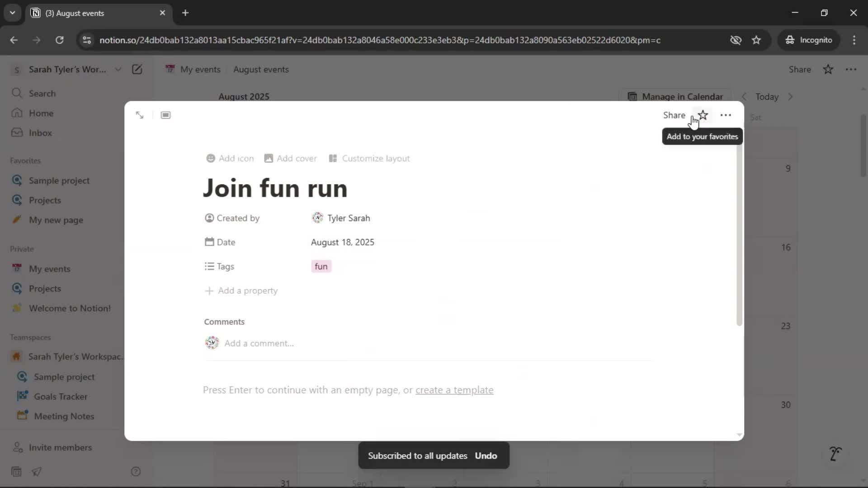Image resolution: width=868 pixels, height=488 pixels.
Task: Click Favorites section header
Action: (x=25, y=161)
